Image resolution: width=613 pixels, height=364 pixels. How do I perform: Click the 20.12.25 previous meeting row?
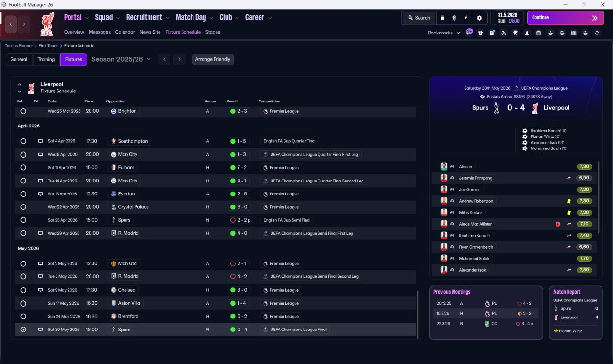[486, 303]
